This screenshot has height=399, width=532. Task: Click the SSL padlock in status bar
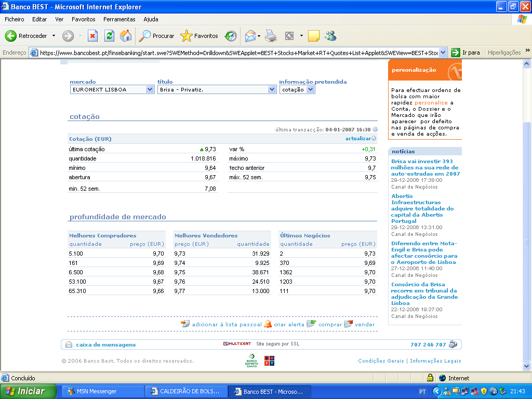[x=430, y=378]
